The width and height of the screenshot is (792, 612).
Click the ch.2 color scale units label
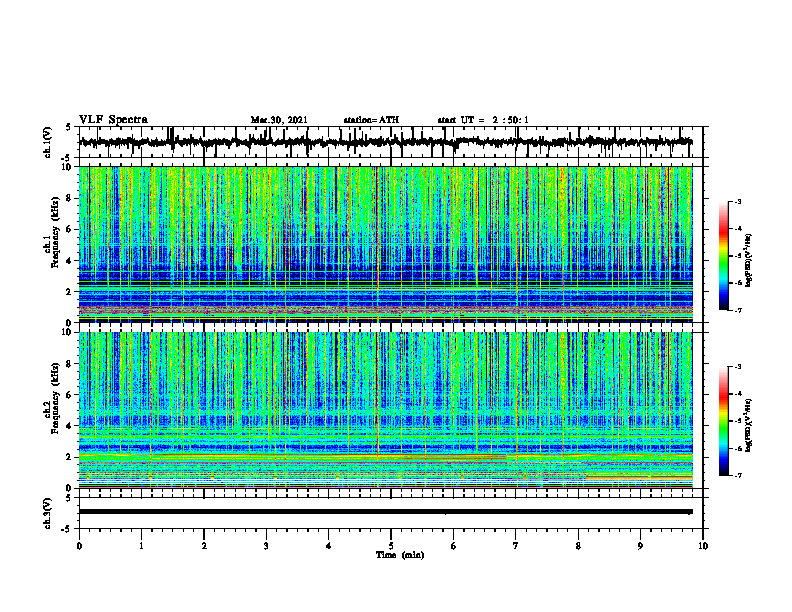[x=749, y=425]
